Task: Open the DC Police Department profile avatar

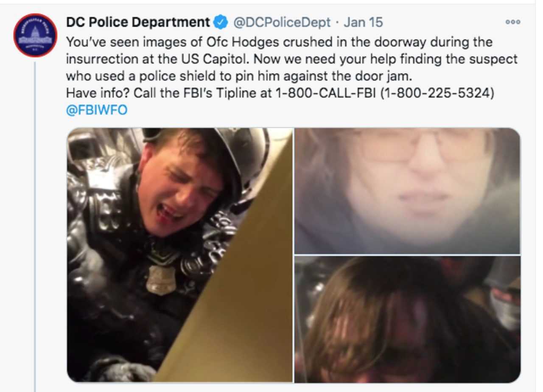Action: click(x=35, y=35)
